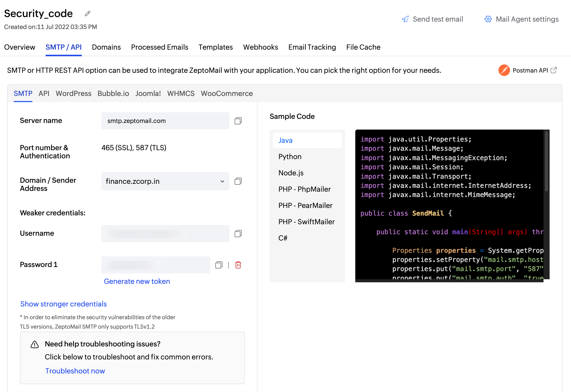This screenshot has width=571, height=392.
Task: Click the Send test email paper plane icon
Action: click(x=405, y=19)
